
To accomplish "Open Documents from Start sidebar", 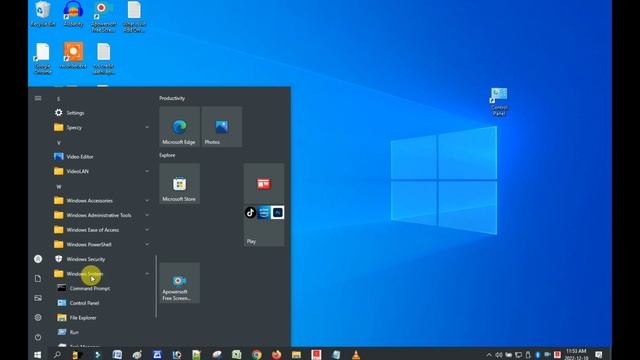I will click(x=38, y=279).
